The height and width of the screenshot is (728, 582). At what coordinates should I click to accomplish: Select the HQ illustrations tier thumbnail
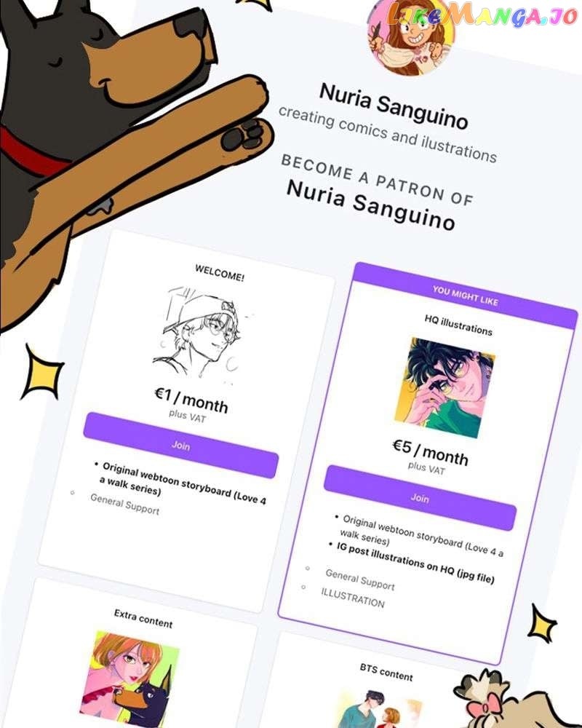tap(445, 388)
